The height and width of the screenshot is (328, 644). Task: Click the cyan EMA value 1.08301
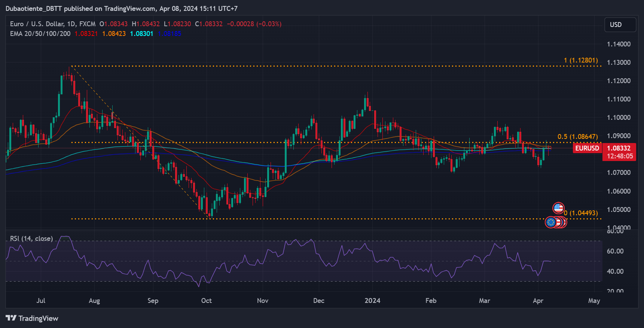pos(141,34)
